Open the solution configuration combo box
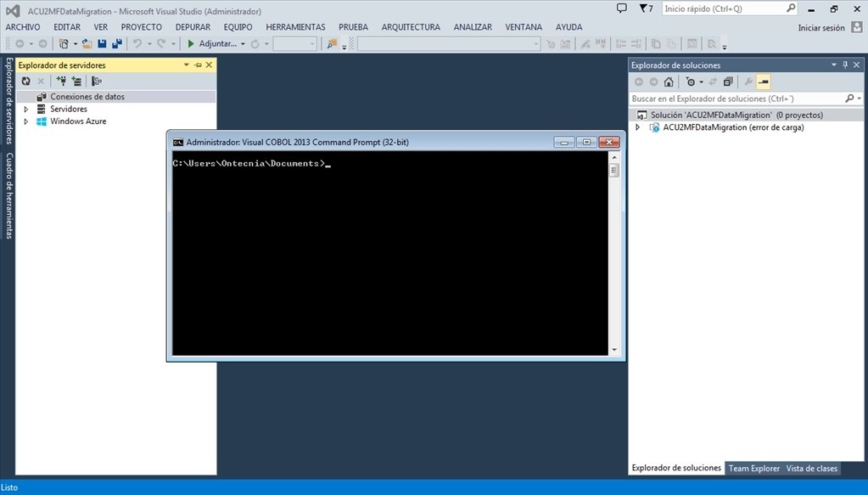Image resolution: width=868 pixels, height=495 pixels. click(x=295, y=44)
